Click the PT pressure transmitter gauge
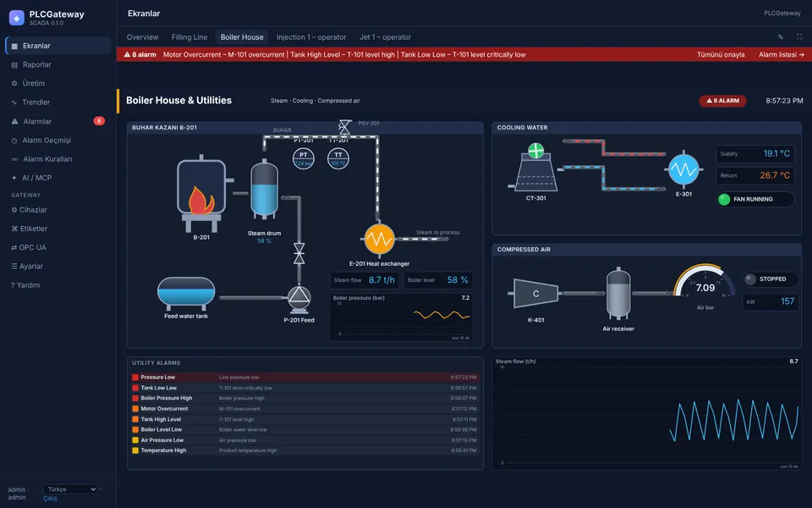 point(304,158)
